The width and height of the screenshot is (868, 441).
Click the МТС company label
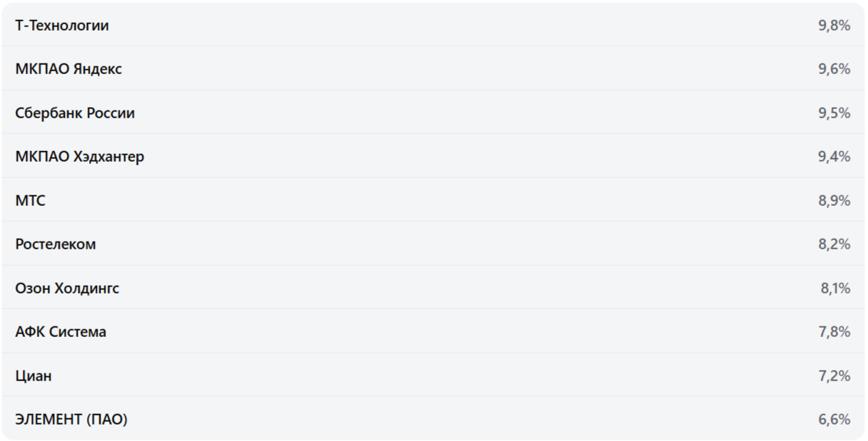coord(30,201)
